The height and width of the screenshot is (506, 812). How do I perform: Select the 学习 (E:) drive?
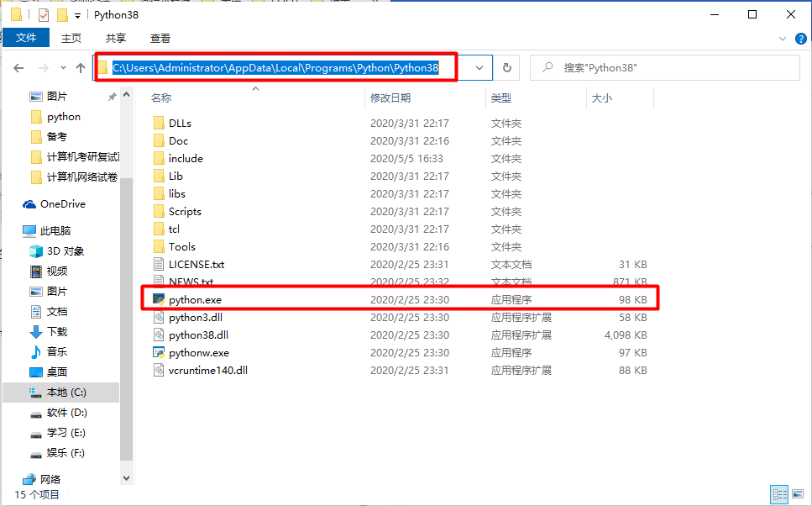tap(66, 433)
